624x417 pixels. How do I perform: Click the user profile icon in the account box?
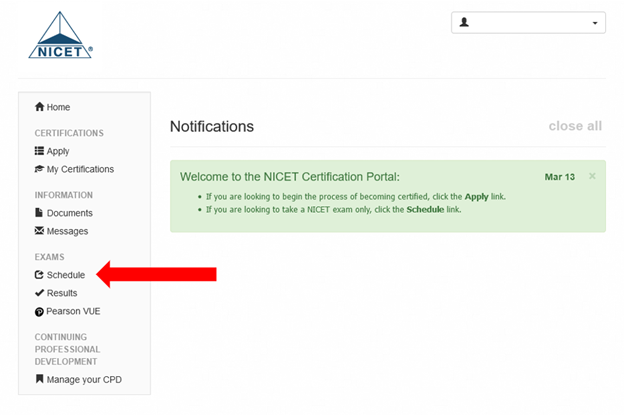tap(465, 22)
